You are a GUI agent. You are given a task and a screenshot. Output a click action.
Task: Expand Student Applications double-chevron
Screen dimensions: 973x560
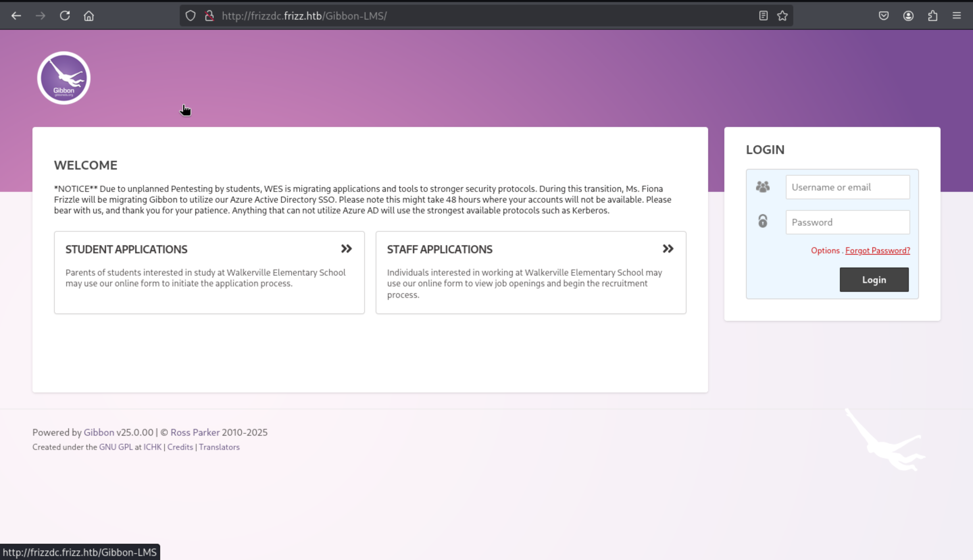[x=346, y=249]
